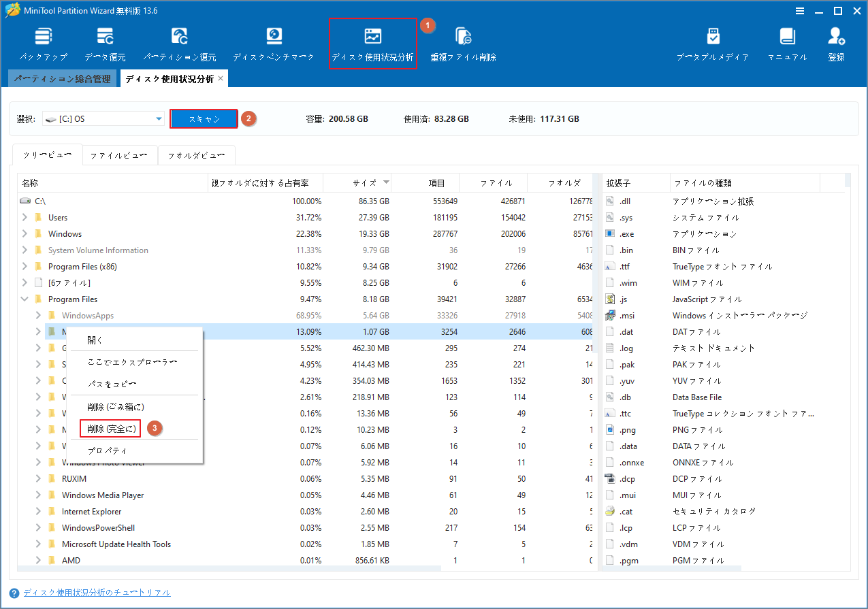Click the .ttf extension icon

click(x=610, y=267)
